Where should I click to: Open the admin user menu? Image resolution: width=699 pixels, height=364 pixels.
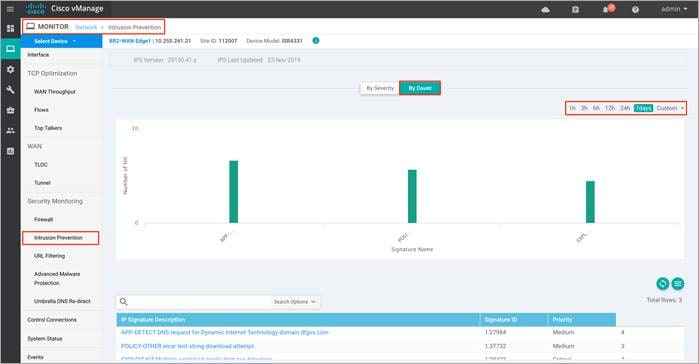pyautogui.click(x=674, y=9)
